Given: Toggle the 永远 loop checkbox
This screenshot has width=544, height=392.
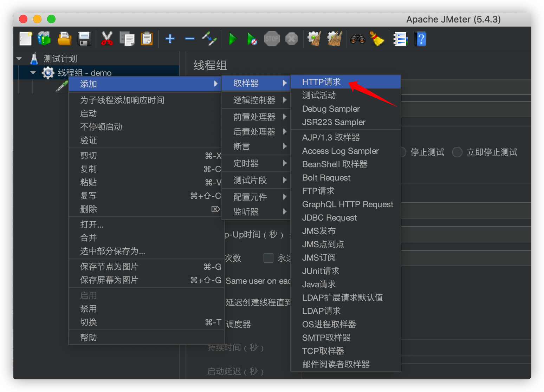Looking at the screenshot, I should tap(268, 258).
